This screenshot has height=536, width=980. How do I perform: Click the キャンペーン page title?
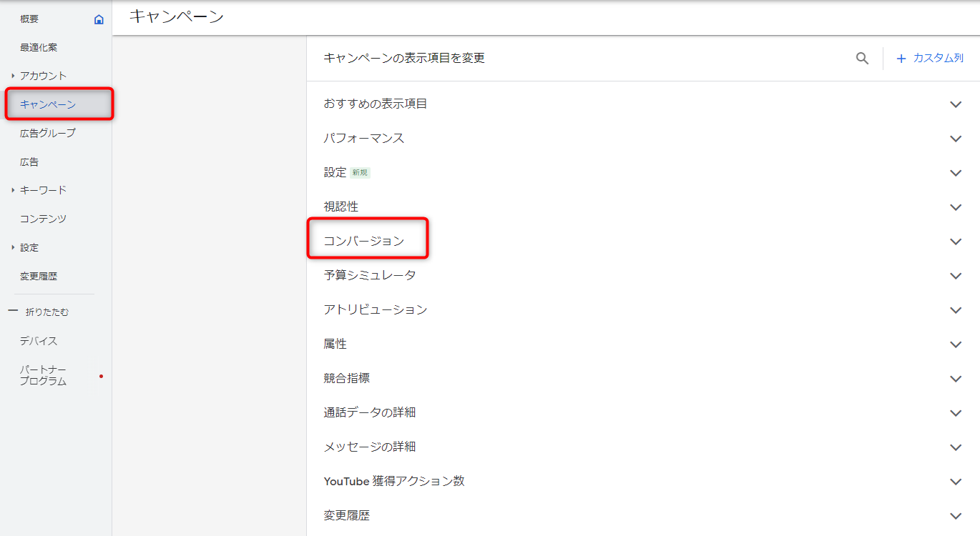point(177,16)
